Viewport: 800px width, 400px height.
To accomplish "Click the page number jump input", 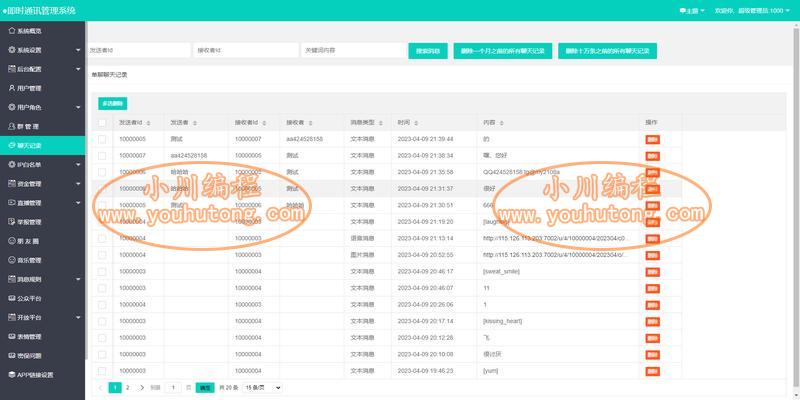I will pos(173,388).
